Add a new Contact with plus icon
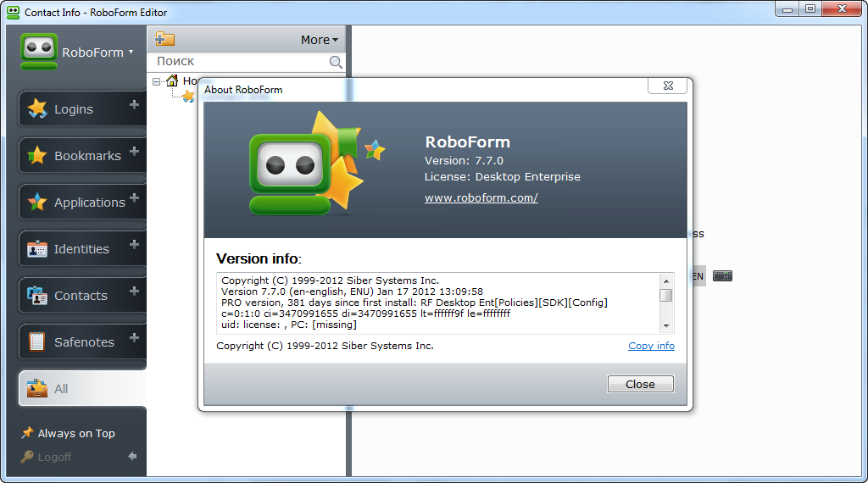Viewport: 868px width, 483px height. click(134, 291)
